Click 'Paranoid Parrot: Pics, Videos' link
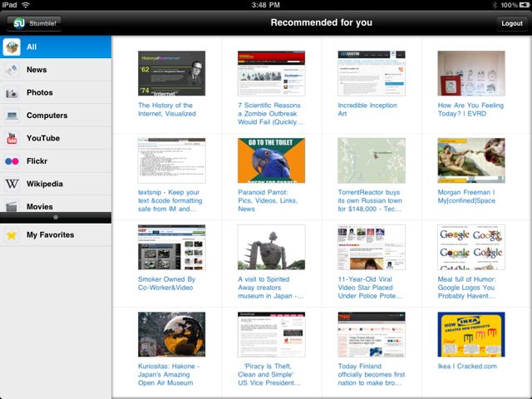The width and height of the screenshot is (532, 399). [268, 200]
